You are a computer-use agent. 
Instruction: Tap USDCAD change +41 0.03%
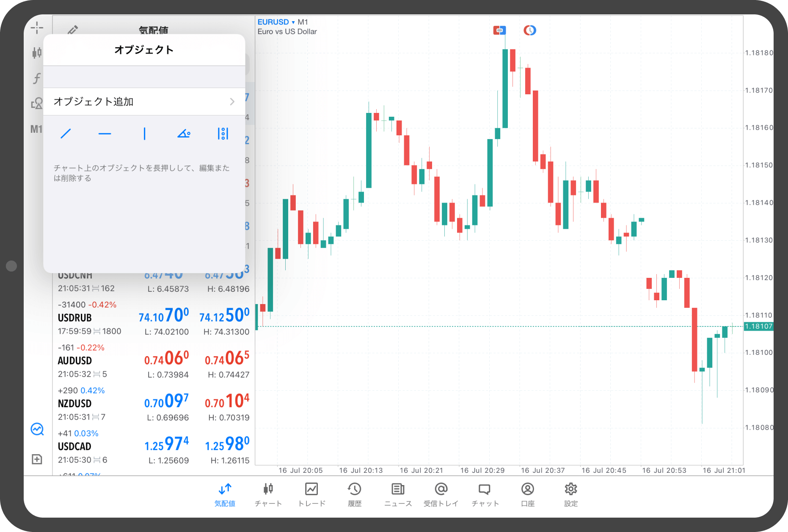[78, 433]
